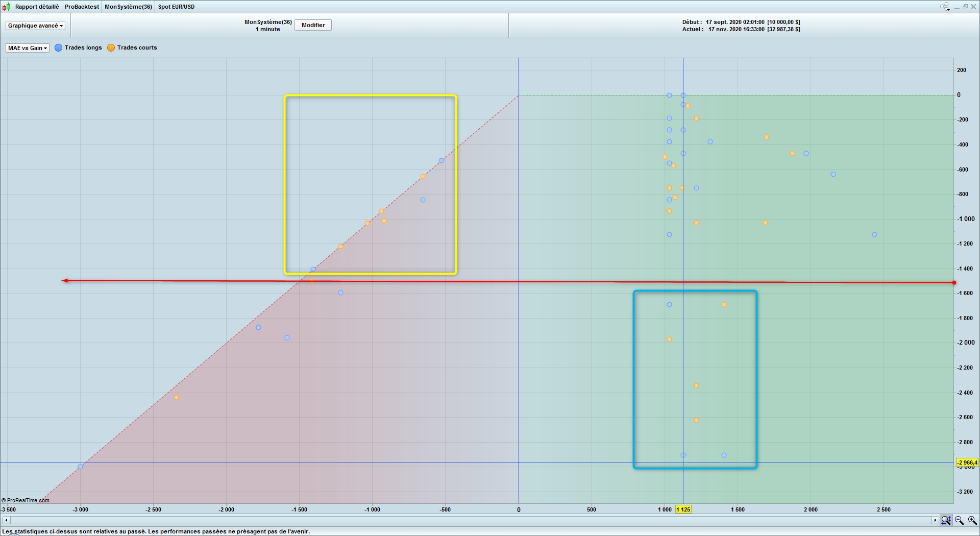Viewport: 980px width, 536px height.
Task: Click the highlighted 1 125 x-axis value
Action: pyautogui.click(x=683, y=509)
